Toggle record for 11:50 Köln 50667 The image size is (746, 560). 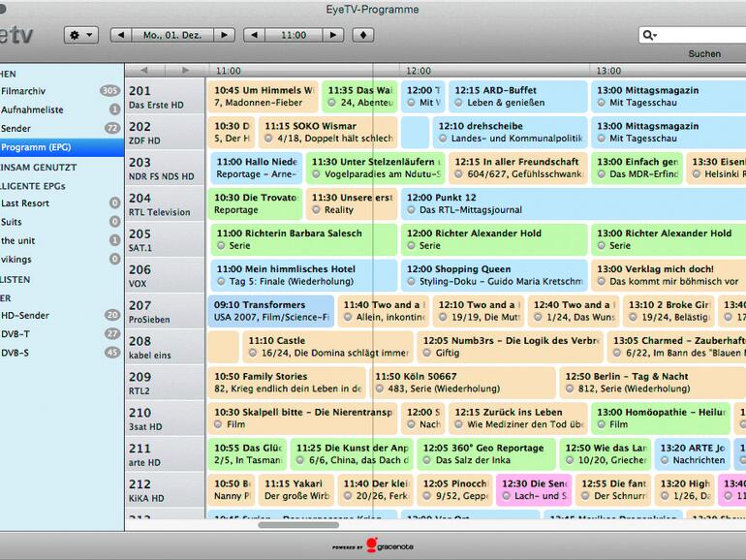click(x=380, y=389)
